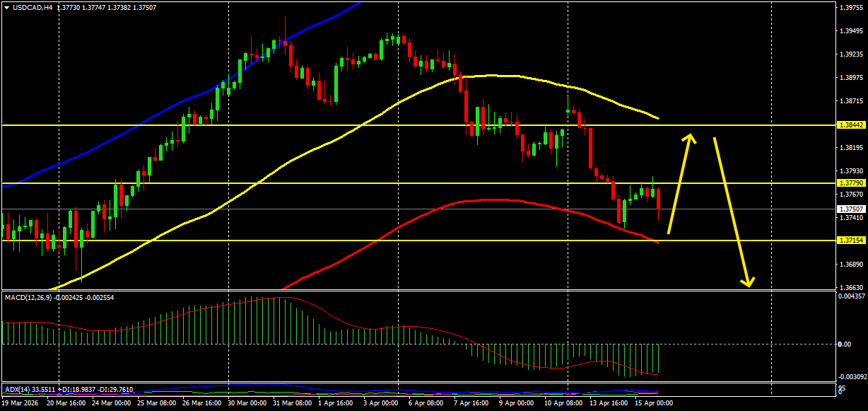The width and height of the screenshot is (868, 411).
Task: Click the 15 Apr 00:00 time label
Action: click(x=654, y=403)
